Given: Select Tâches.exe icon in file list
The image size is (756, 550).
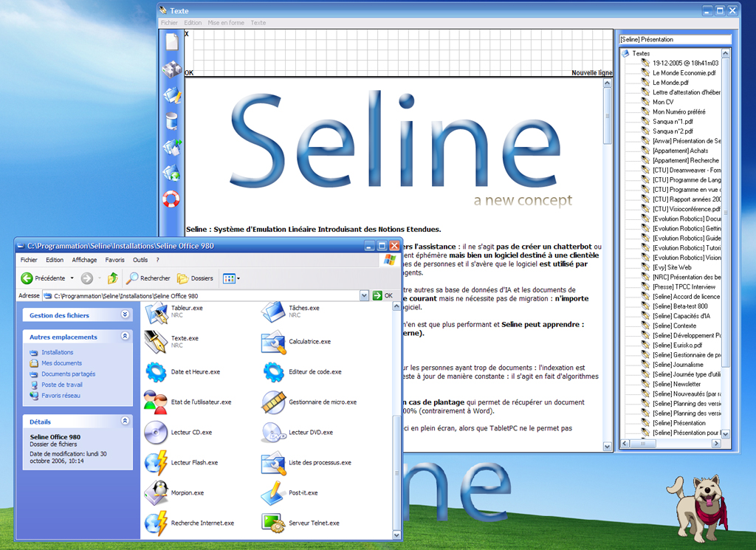Looking at the screenshot, I should [273, 312].
